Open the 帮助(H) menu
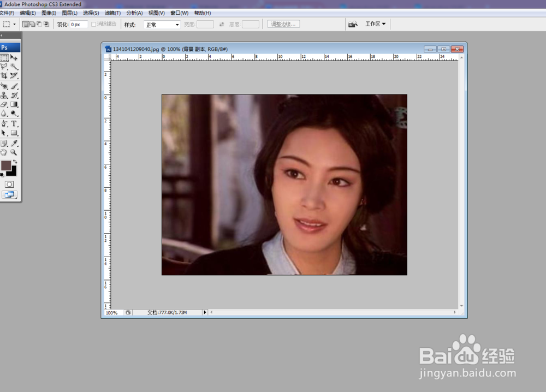This screenshot has height=392, width=546. pos(203,13)
